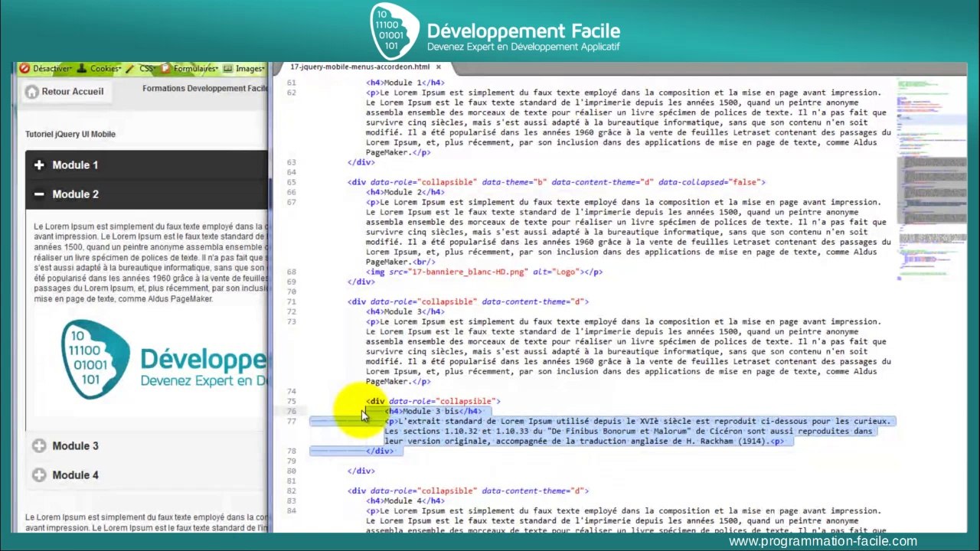Click the div line with data-collapsed="false"

[x=557, y=182]
